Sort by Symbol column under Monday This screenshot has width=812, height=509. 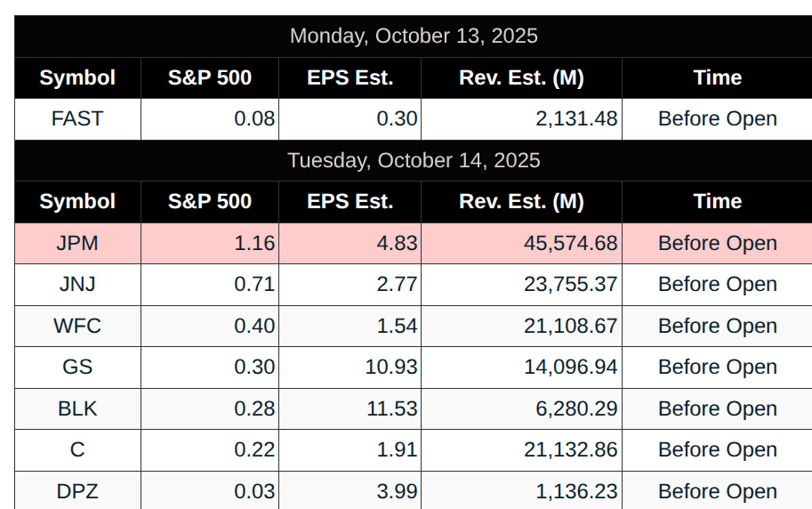click(77, 77)
